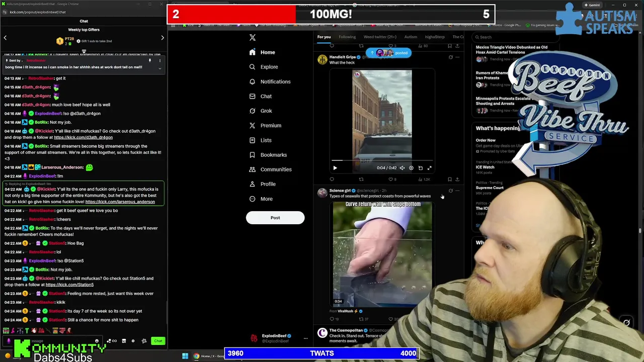Open the kick.com/d3ath_dr4gon link
This screenshot has width=644, height=362.
[x=84, y=137]
